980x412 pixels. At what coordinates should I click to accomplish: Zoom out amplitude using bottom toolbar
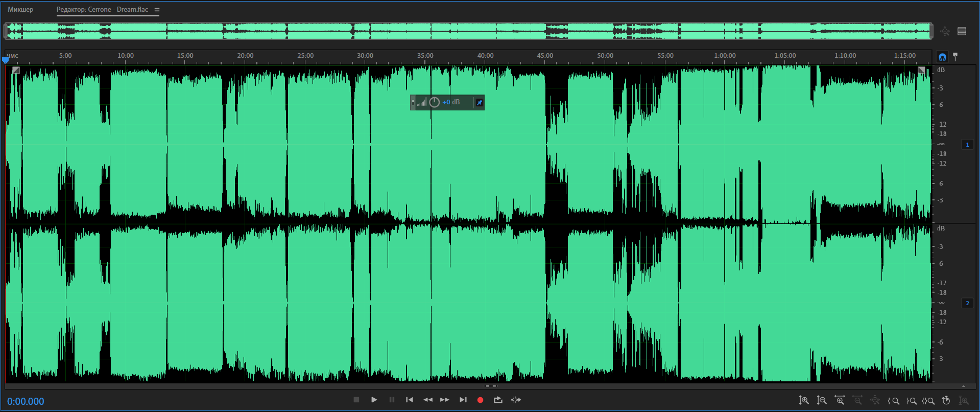point(822,401)
